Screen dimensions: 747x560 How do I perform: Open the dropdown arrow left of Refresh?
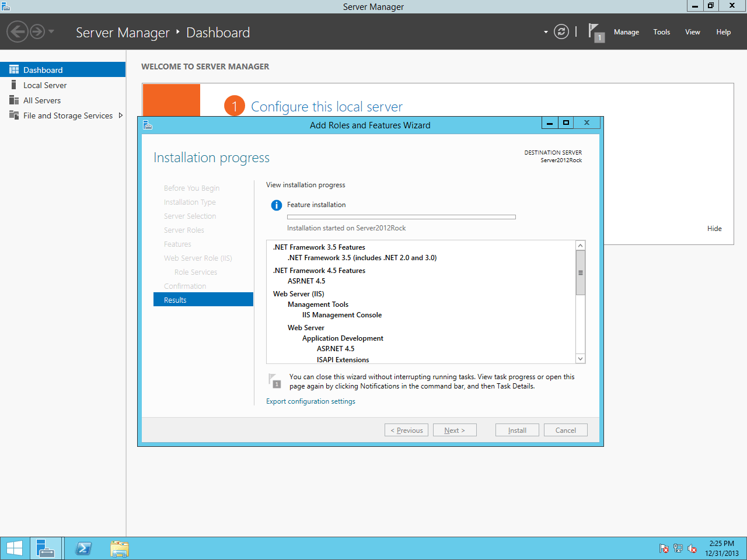click(546, 32)
